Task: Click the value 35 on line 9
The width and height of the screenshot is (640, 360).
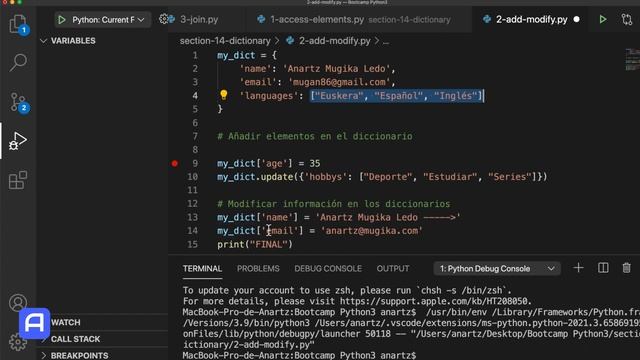Action: tap(315, 163)
